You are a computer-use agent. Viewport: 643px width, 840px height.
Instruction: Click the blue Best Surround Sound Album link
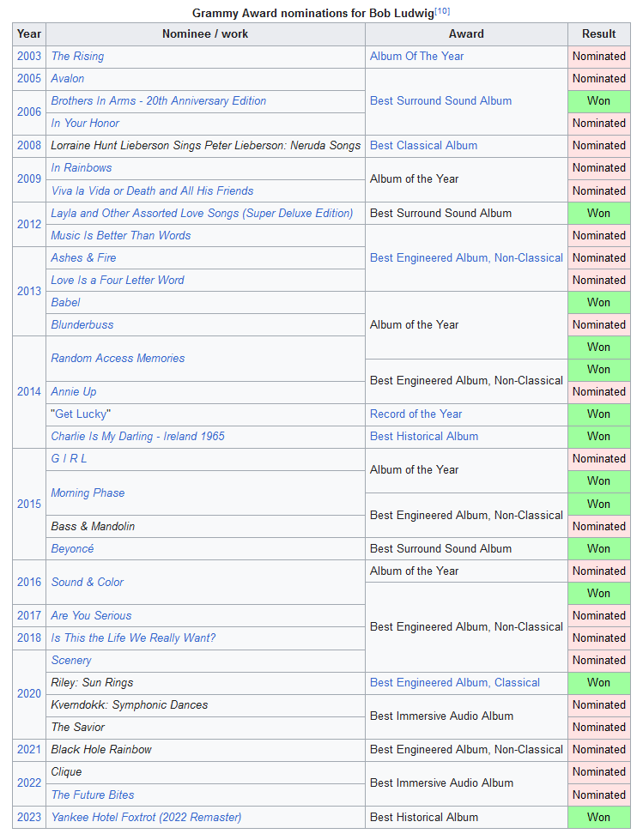pyautogui.click(x=440, y=100)
